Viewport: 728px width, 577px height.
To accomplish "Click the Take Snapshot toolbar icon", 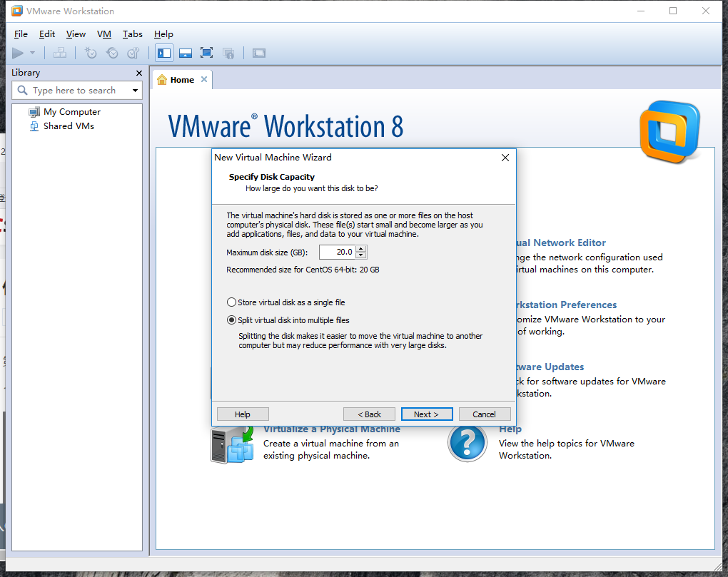I will [91, 53].
